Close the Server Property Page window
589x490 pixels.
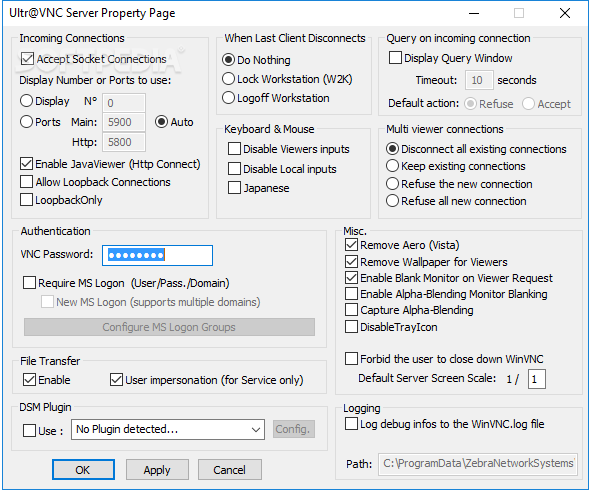(565, 13)
